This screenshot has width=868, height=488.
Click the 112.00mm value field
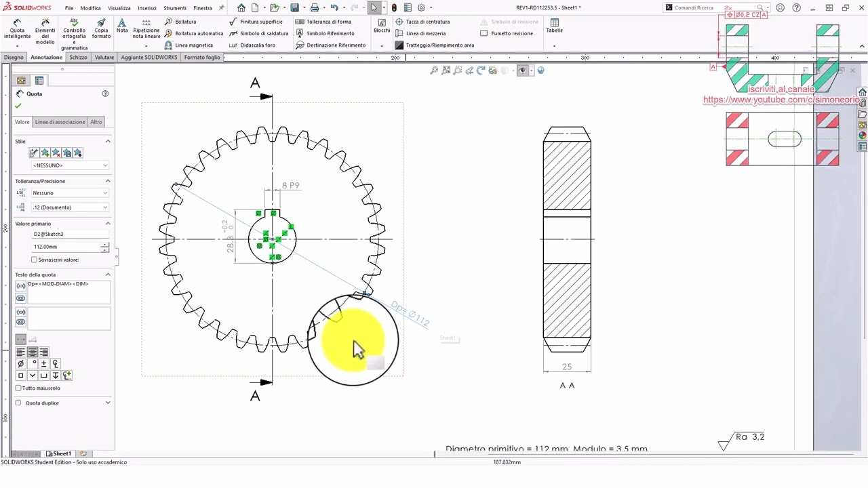pyautogui.click(x=66, y=247)
